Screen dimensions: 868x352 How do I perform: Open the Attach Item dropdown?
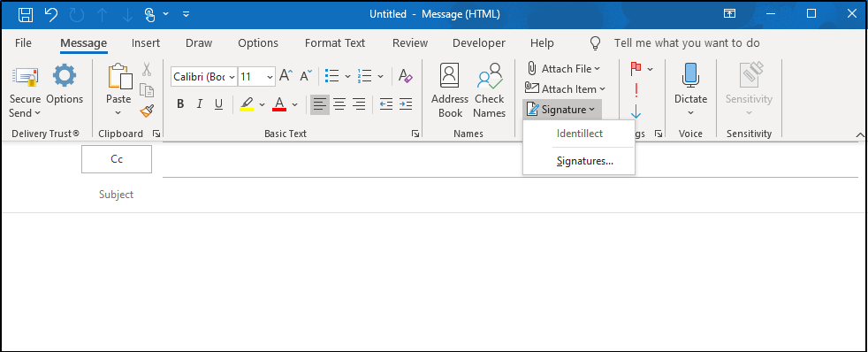565,88
